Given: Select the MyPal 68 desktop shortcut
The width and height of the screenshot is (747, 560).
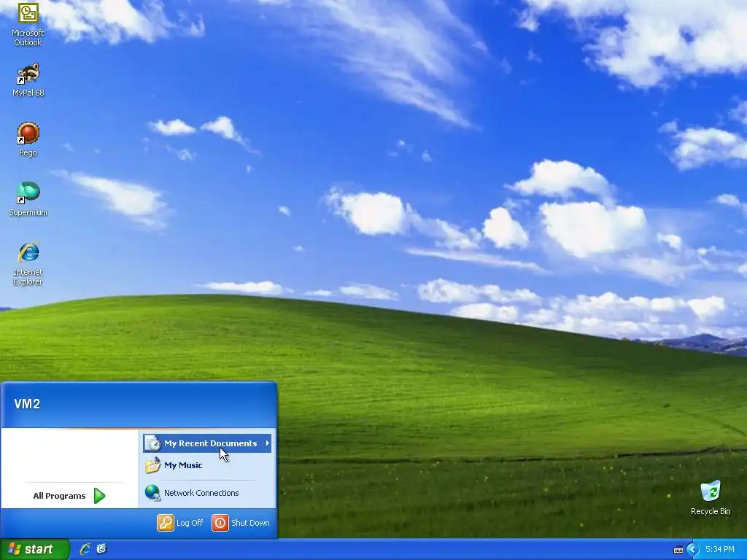Looking at the screenshot, I should (x=28, y=80).
